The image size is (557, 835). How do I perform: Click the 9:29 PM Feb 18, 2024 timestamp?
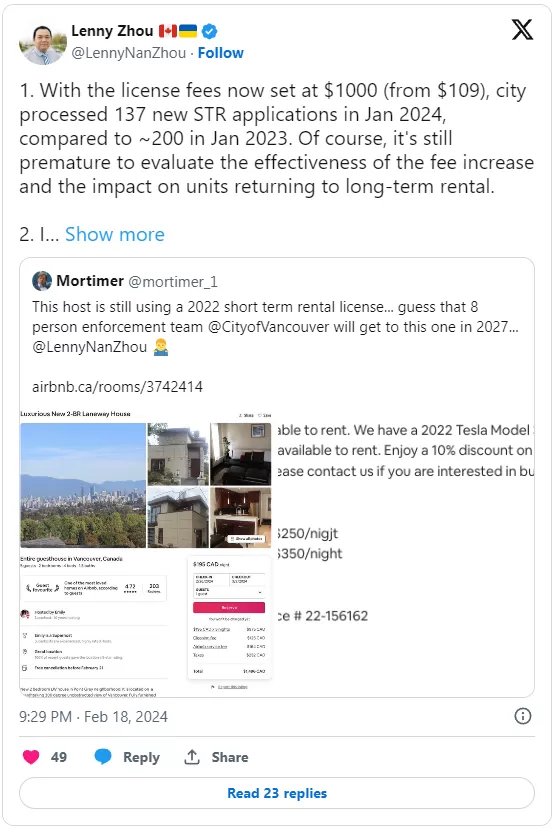tap(93, 717)
